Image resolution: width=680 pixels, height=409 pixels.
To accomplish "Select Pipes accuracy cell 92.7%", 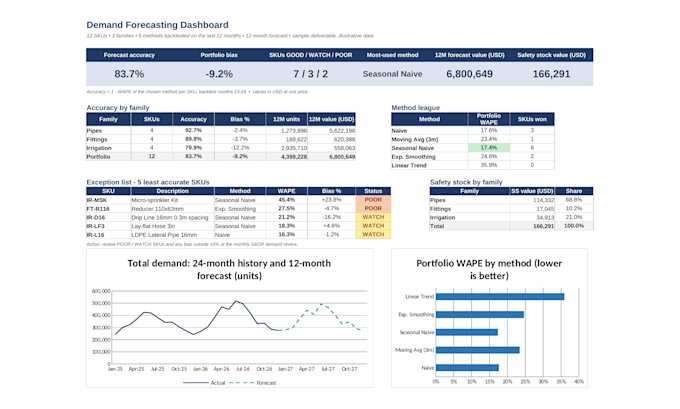I will (x=193, y=130).
